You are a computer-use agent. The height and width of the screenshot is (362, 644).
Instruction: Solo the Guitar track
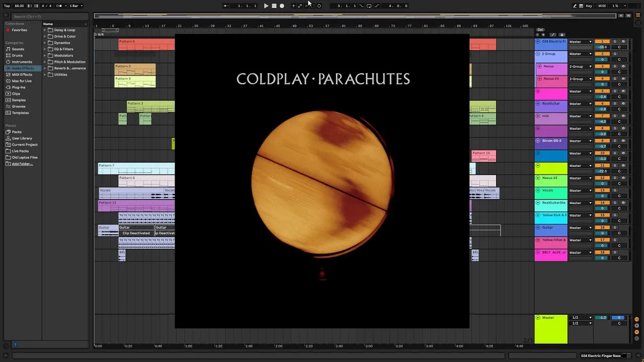coord(614,228)
